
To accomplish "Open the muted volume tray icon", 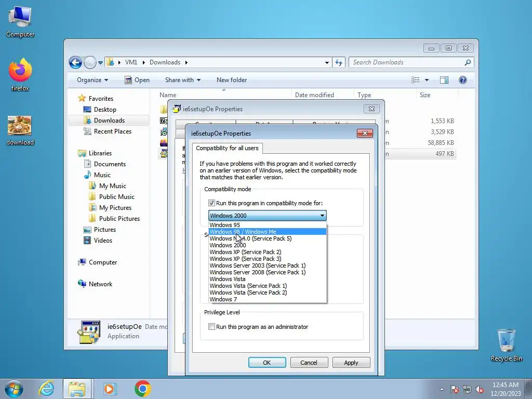I will coord(480,389).
